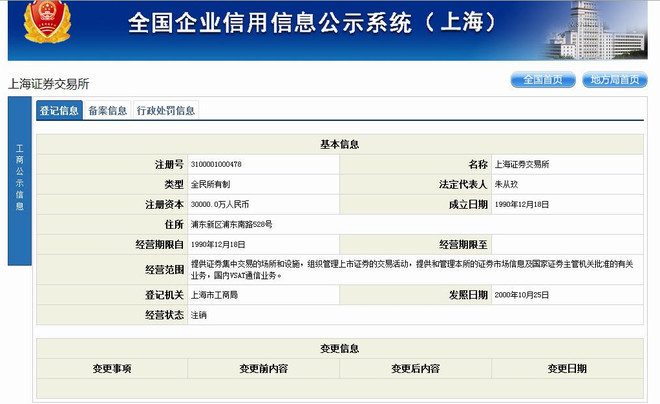Click the 经营状态 value 注销
The image size is (660, 404).
click(199, 315)
